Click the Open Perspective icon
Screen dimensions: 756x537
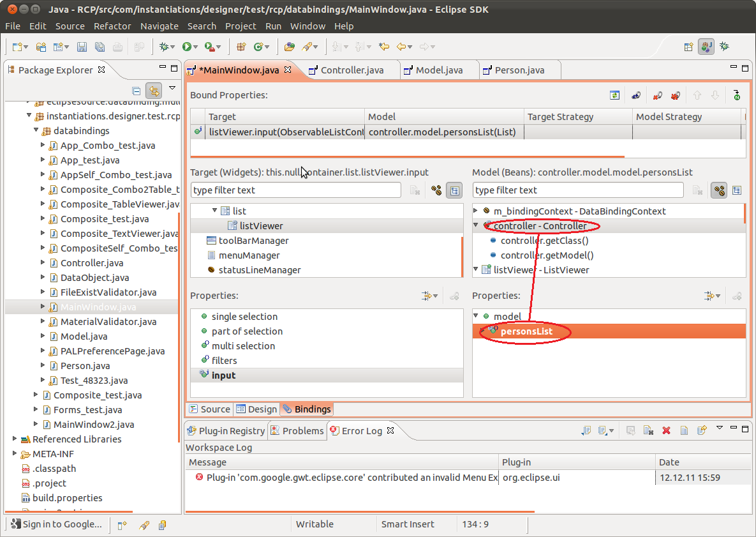pos(688,47)
